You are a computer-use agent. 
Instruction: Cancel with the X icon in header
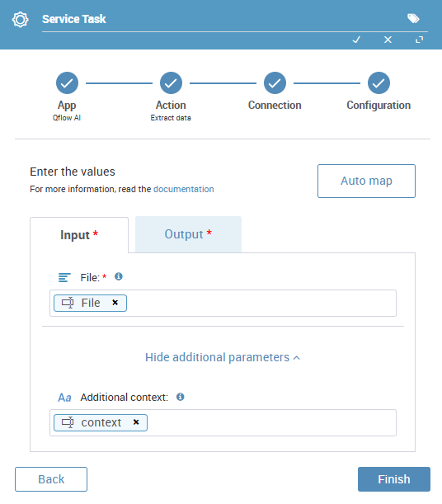(388, 40)
